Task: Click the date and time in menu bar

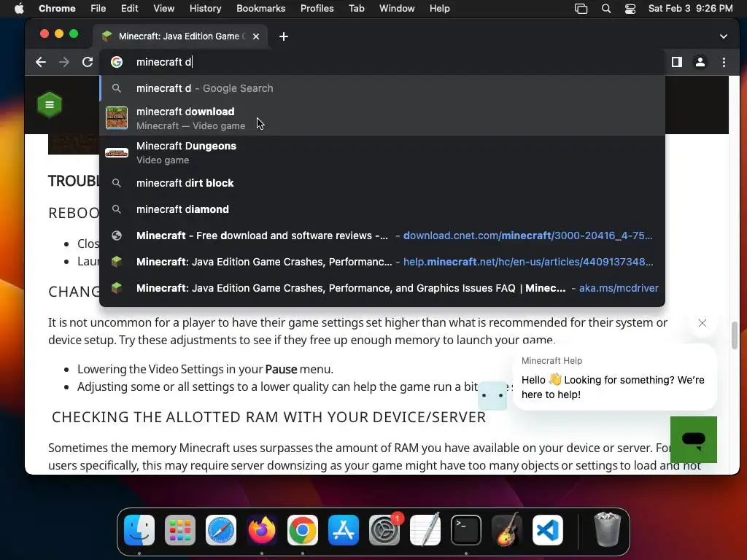Action: point(690,8)
